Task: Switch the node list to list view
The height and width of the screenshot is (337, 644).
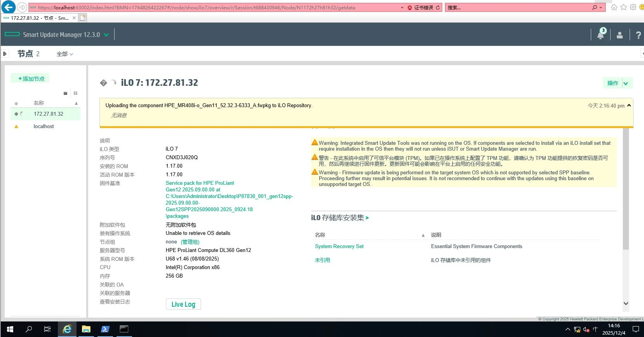Action: [x=65, y=93]
